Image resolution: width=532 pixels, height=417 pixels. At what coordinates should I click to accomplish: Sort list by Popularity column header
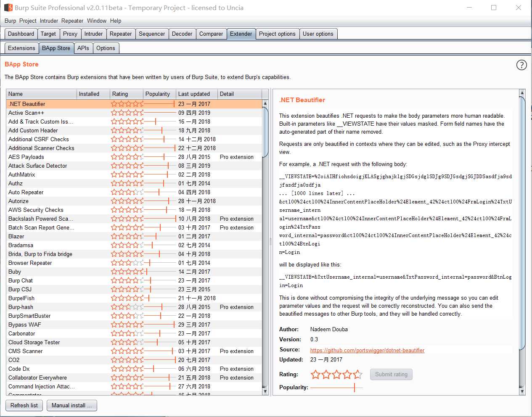(159, 94)
